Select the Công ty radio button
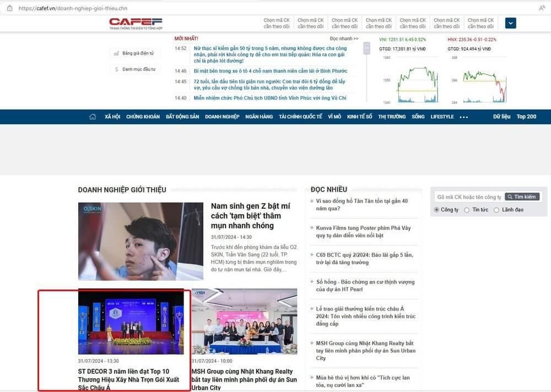The width and height of the screenshot is (551, 392). [436, 210]
